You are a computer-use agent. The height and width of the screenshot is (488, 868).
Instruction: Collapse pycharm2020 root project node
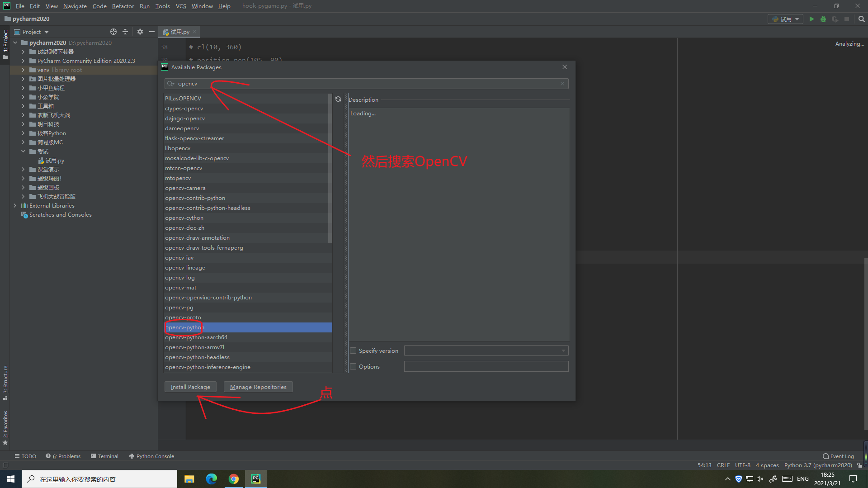pos(15,43)
